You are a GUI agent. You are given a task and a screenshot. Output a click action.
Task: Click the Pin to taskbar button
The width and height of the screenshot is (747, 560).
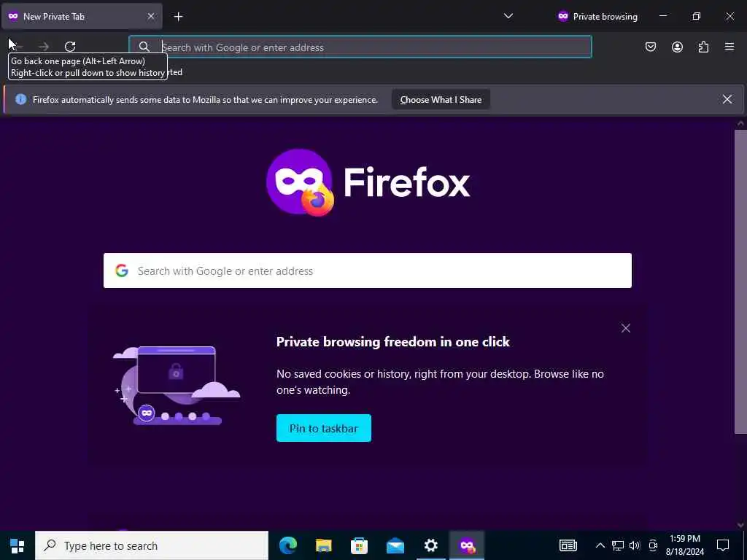click(323, 428)
